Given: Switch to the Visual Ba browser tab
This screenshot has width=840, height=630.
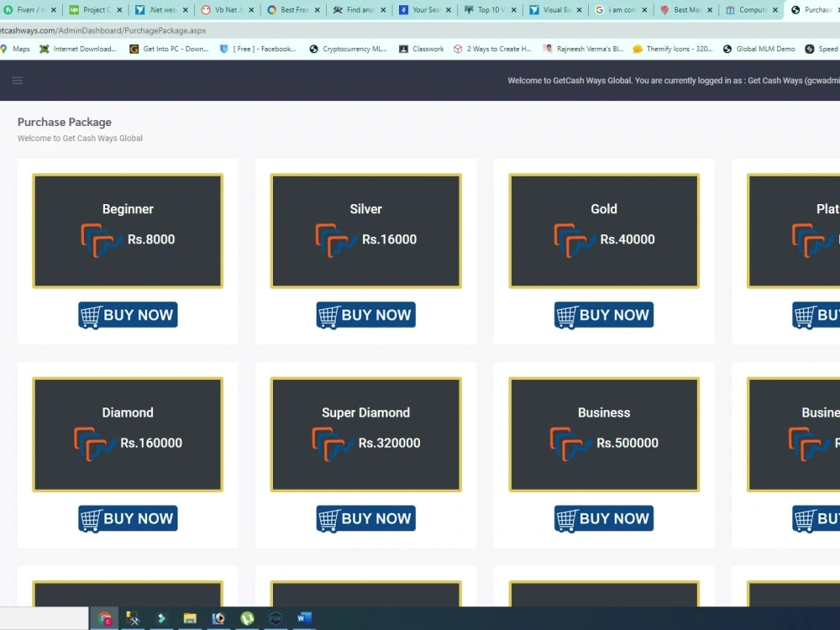Looking at the screenshot, I should click(x=555, y=9).
